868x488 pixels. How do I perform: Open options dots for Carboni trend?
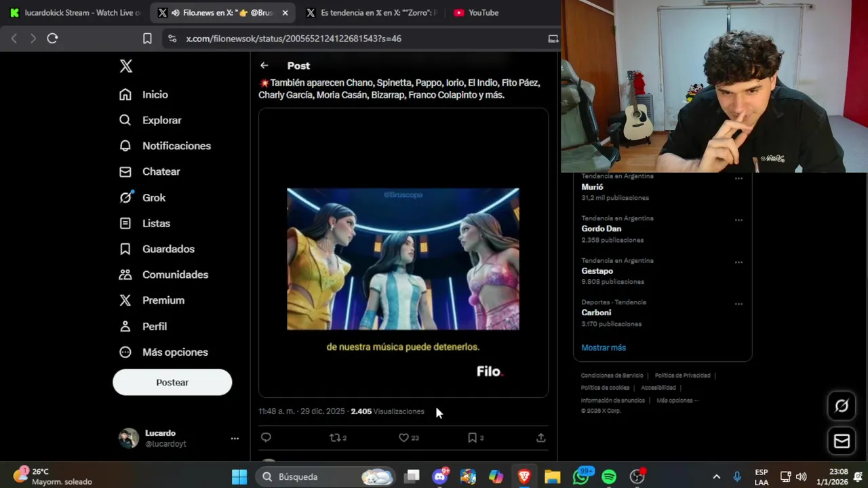(x=738, y=304)
